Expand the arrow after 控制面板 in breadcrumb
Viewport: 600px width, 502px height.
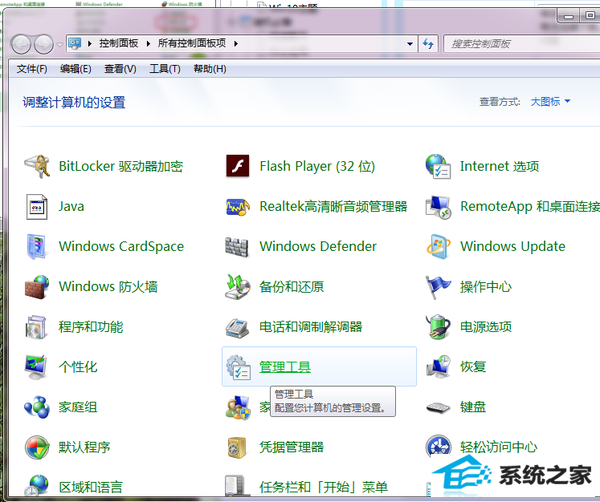pyautogui.click(x=148, y=44)
